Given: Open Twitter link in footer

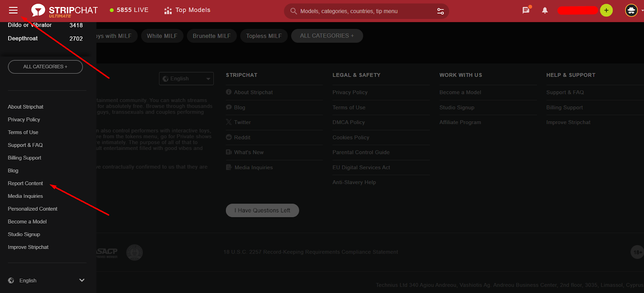Looking at the screenshot, I should [x=242, y=123].
